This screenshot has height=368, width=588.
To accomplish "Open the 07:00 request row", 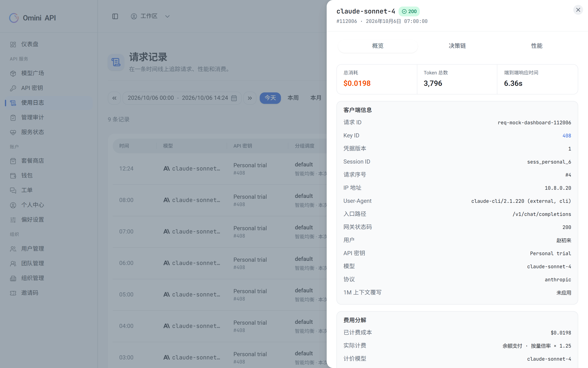I will [x=220, y=232].
